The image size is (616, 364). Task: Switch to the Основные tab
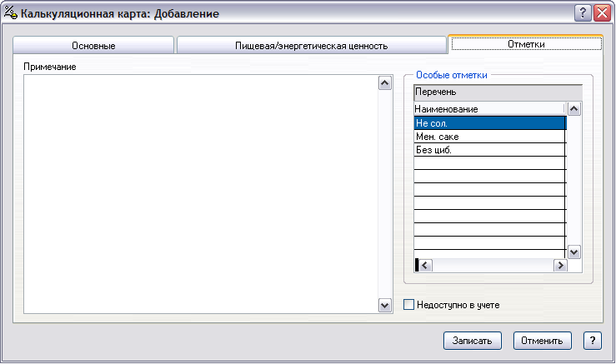tap(93, 46)
